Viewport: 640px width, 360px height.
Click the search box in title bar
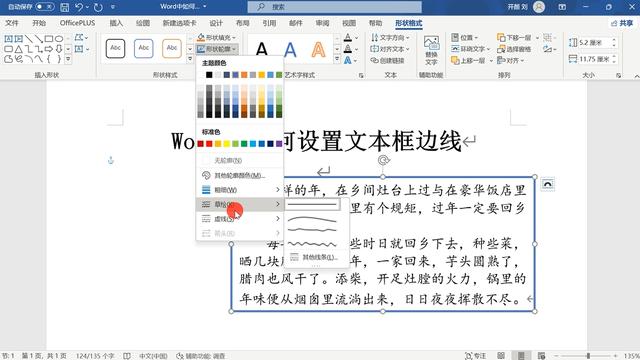click(x=334, y=7)
